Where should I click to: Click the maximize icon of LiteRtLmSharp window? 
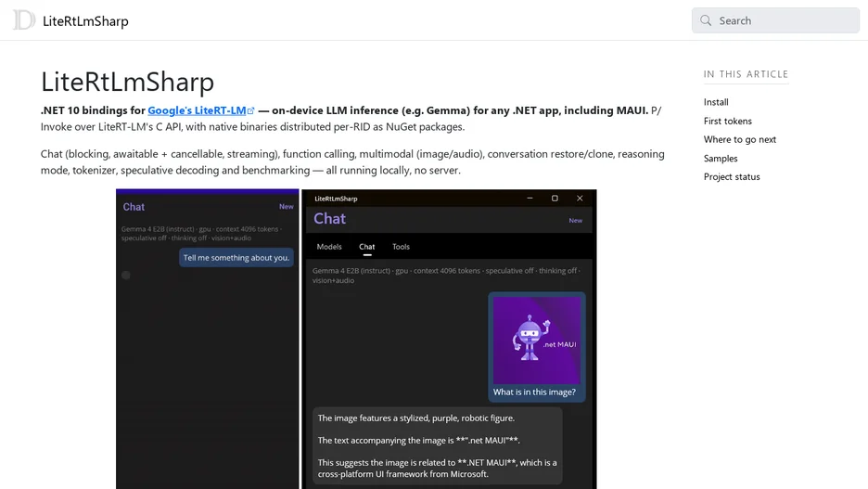[x=555, y=199]
